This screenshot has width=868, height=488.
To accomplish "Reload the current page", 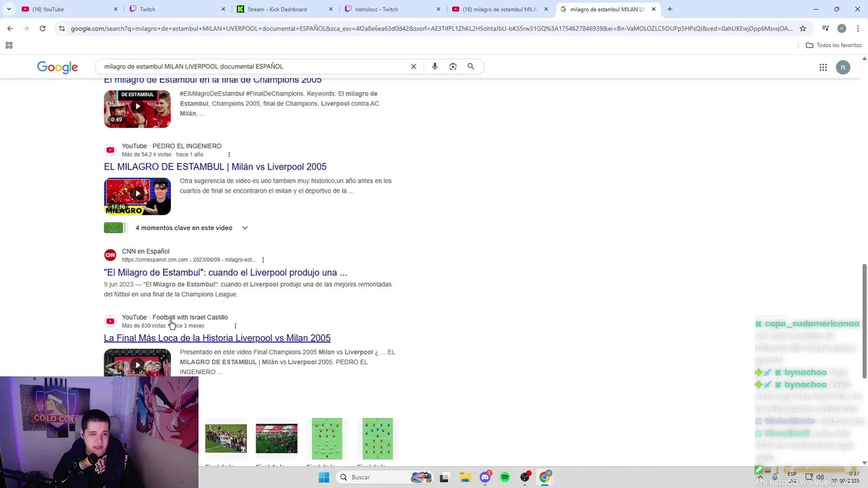I will (42, 28).
